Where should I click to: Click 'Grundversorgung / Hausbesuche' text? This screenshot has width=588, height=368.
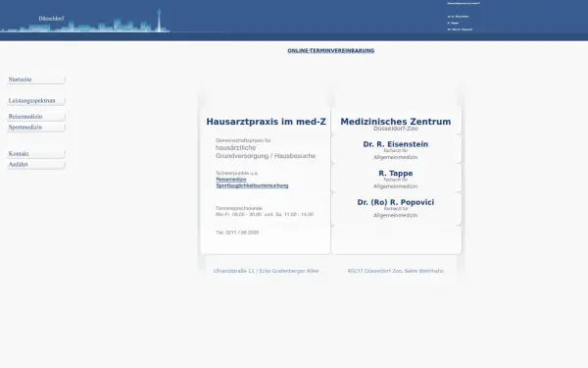(266, 156)
